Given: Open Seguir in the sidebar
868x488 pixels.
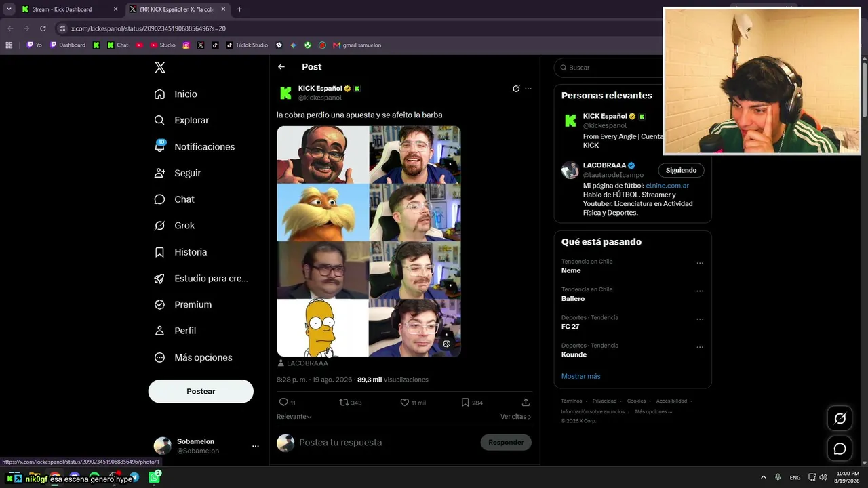Looking at the screenshot, I should click(177, 173).
